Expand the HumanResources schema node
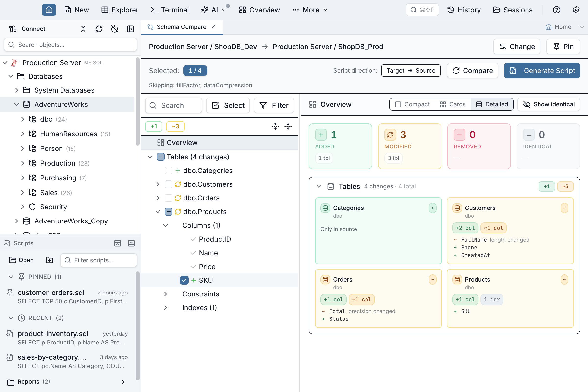This screenshot has height=392, width=588. tap(23, 134)
